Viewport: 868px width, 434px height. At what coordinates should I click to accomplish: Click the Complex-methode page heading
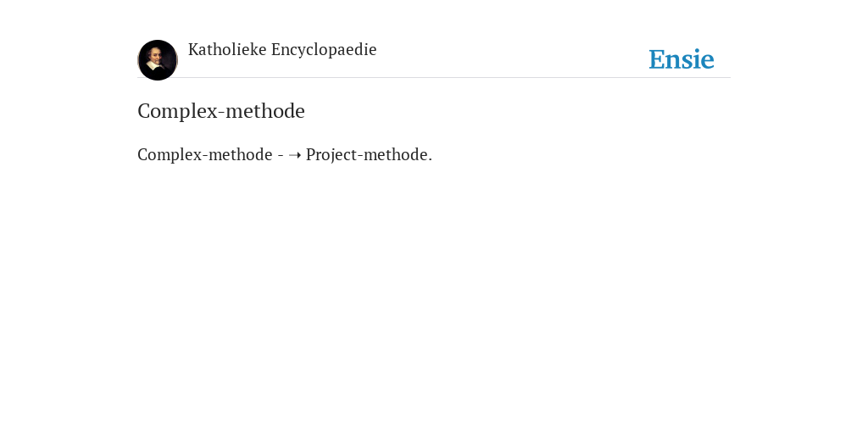click(221, 111)
